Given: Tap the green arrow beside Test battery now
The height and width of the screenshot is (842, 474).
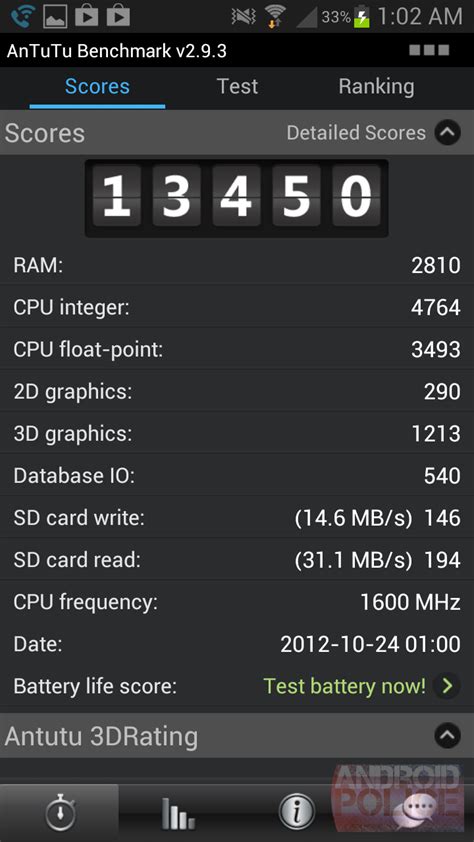Looking at the screenshot, I should pos(447,686).
